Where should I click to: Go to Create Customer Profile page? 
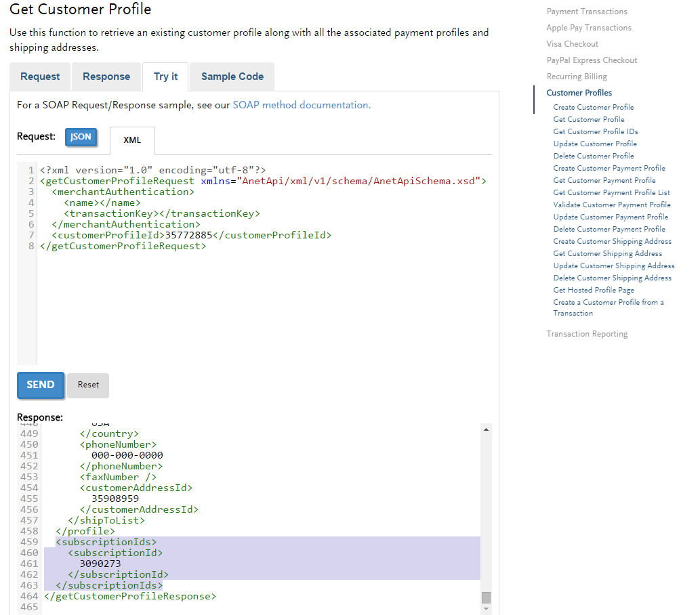pyautogui.click(x=593, y=107)
